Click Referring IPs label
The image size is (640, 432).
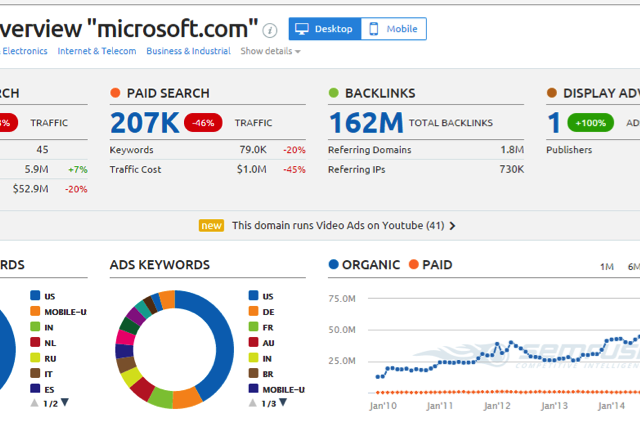coord(356,169)
